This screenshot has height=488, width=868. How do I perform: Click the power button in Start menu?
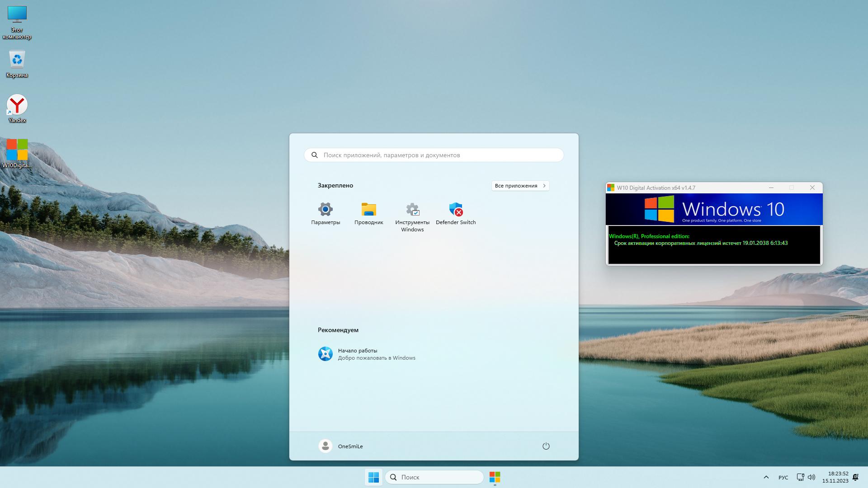pyautogui.click(x=546, y=446)
